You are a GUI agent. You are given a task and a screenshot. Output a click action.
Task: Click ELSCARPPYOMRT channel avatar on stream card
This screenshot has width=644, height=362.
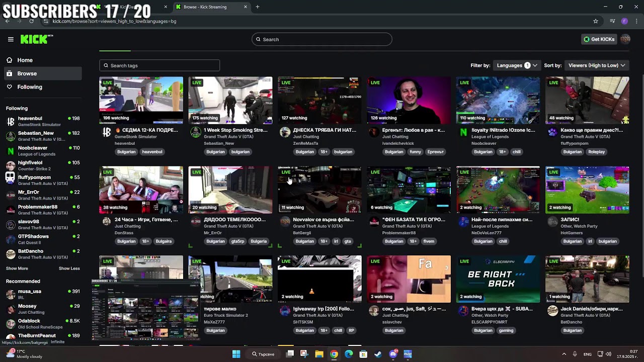tap(463, 311)
